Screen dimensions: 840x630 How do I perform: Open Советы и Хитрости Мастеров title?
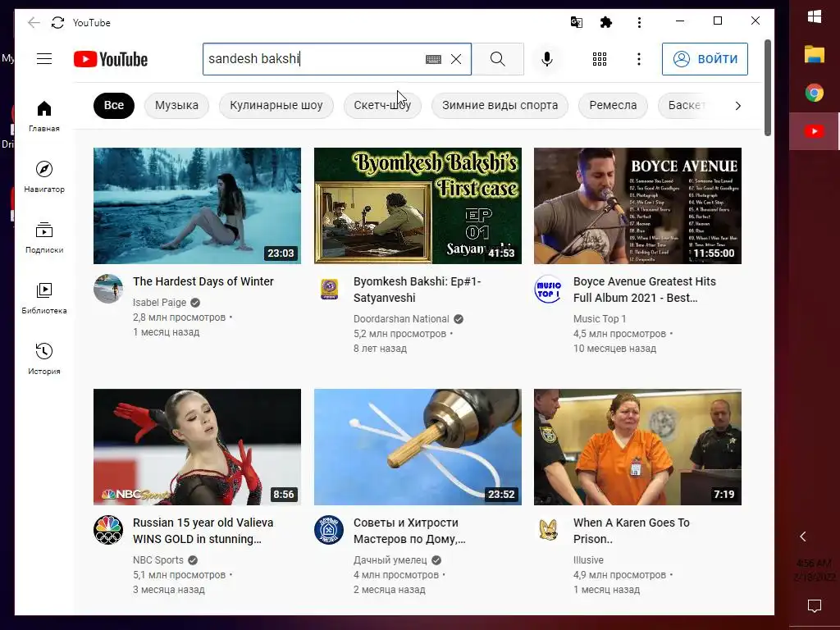pos(409,531)
